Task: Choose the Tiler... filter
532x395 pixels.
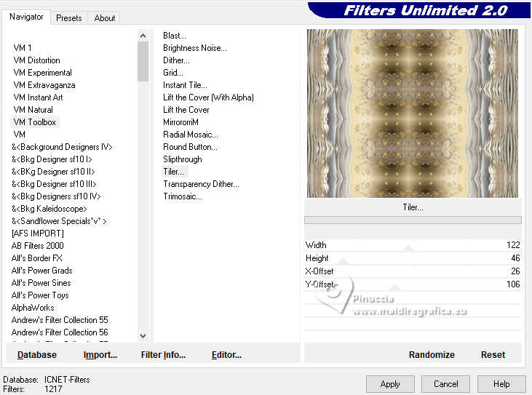Action: click(174, 172)
